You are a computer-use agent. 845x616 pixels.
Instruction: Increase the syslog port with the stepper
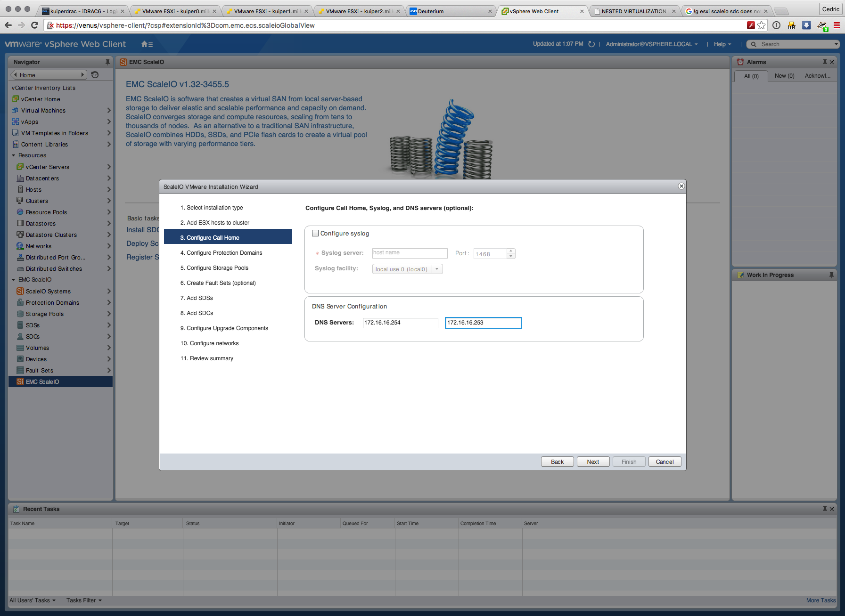click(511, 251)
